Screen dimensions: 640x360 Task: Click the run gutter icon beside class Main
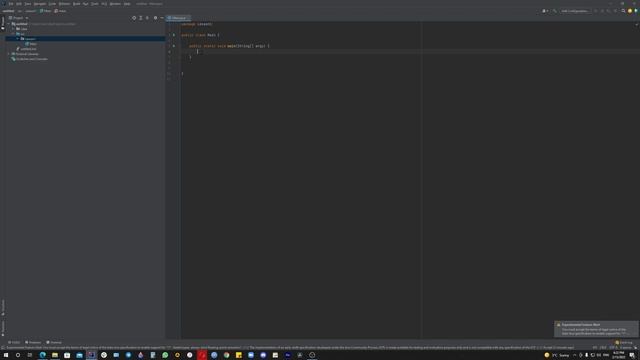tap(174, 35)
